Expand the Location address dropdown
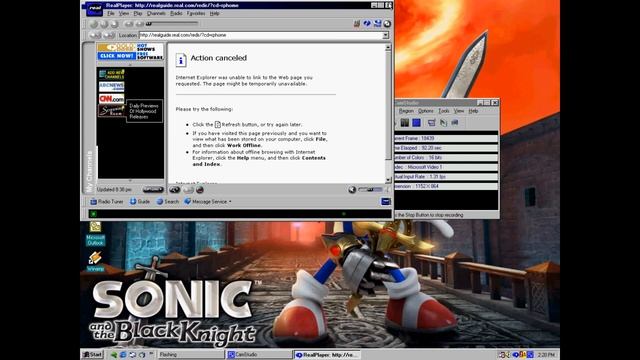Image resolution: width=640 pixels, height=360 pixels. tap(385, 36)
